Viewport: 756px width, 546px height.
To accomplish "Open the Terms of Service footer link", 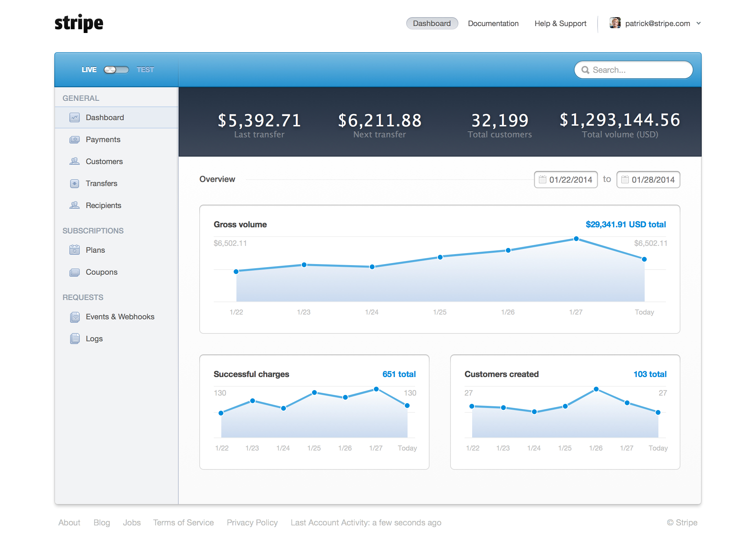I will tap(184, 523).
